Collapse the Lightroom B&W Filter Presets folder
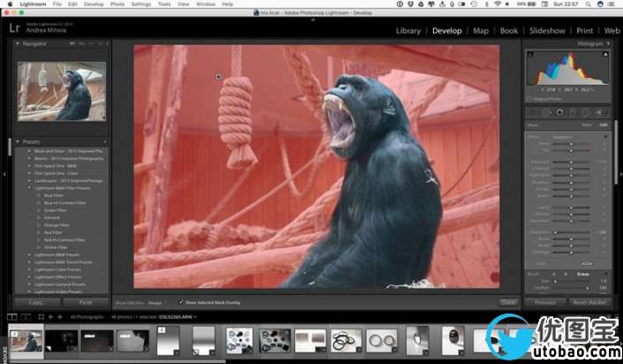This screenshot has height=364, width=623. point(31,188)
